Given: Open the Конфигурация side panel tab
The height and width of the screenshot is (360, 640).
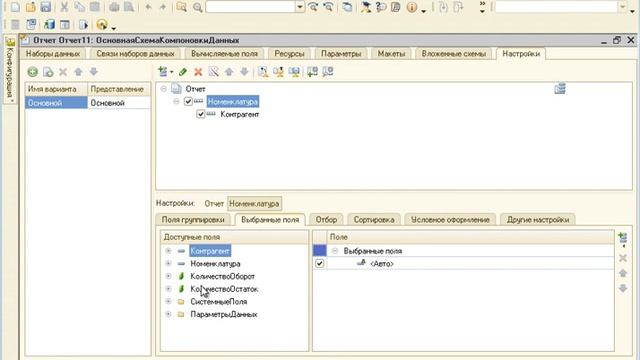Looking at the screenshot, I should pos(10,70).
